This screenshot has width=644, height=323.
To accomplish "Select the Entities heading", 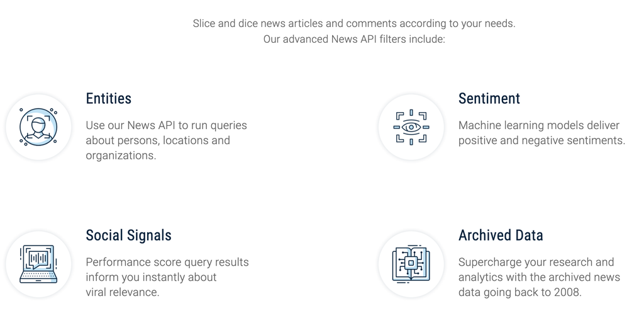I will coord(108,99).
